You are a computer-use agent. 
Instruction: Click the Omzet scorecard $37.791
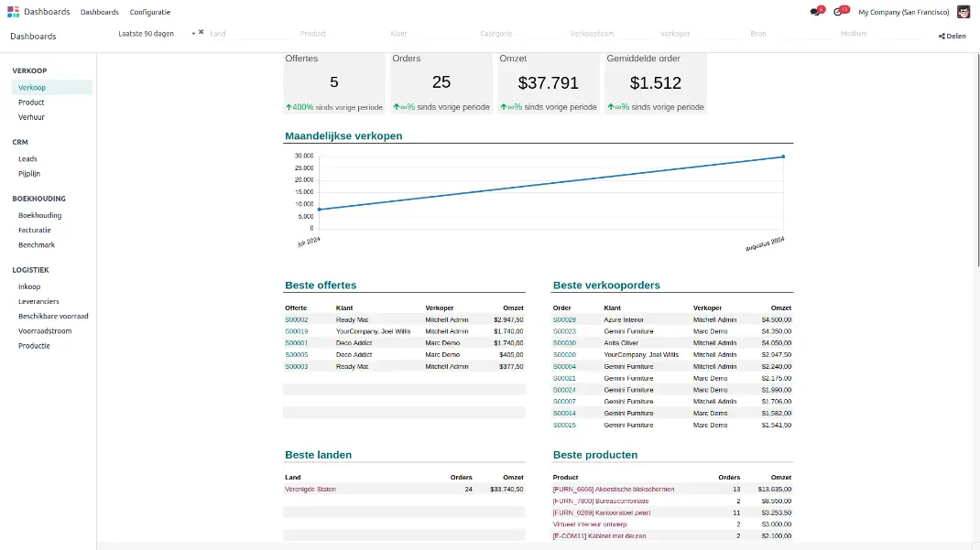[548, 83]
